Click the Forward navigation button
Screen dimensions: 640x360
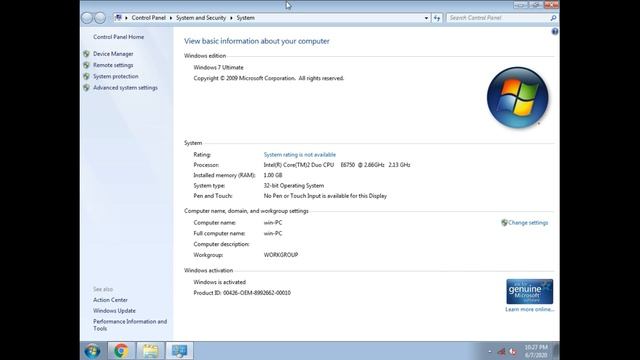(x=100, y=18)
